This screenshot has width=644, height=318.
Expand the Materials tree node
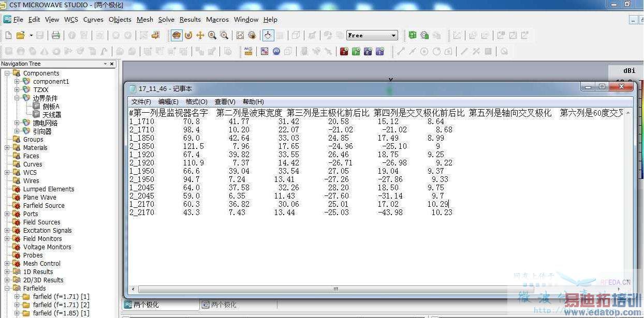click(8, 147)
